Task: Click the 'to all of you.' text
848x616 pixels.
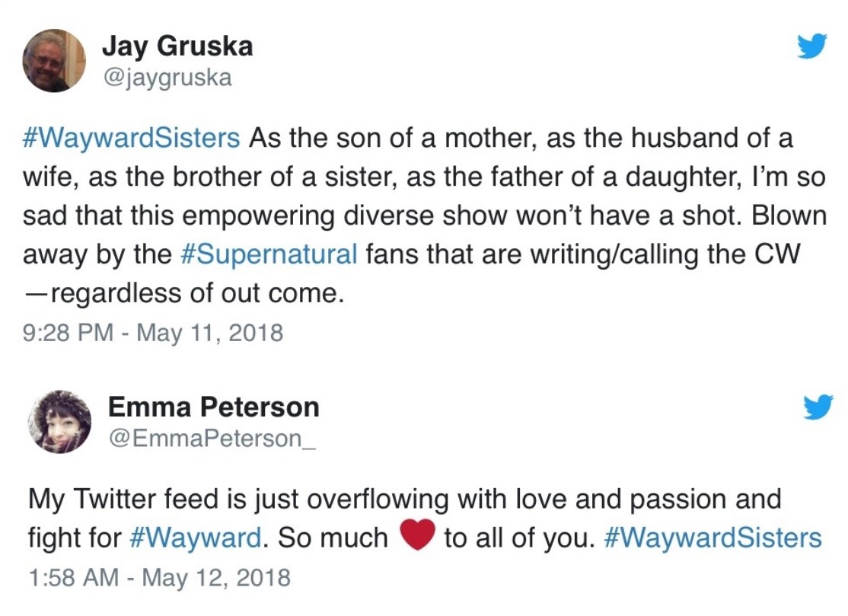Action: point(518,538)
